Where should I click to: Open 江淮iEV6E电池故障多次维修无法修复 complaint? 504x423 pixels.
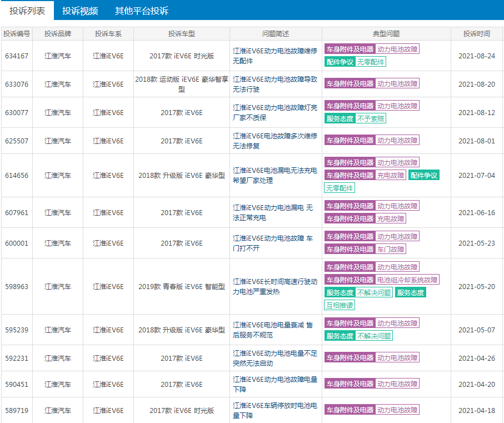point(275,141)
